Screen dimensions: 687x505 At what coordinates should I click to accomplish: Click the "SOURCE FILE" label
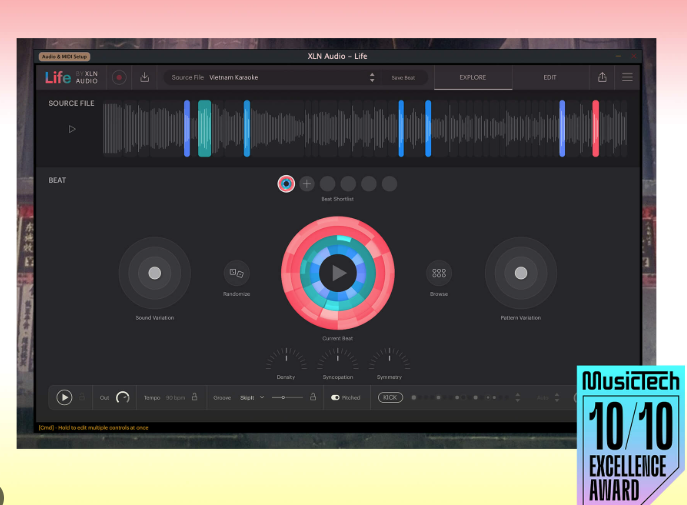(71, 103)
